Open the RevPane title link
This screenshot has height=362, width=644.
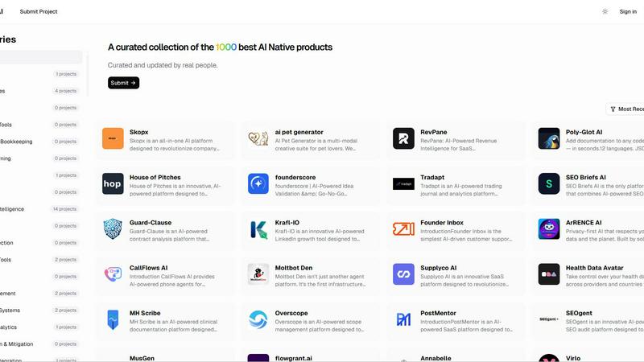tap(434, 132)
